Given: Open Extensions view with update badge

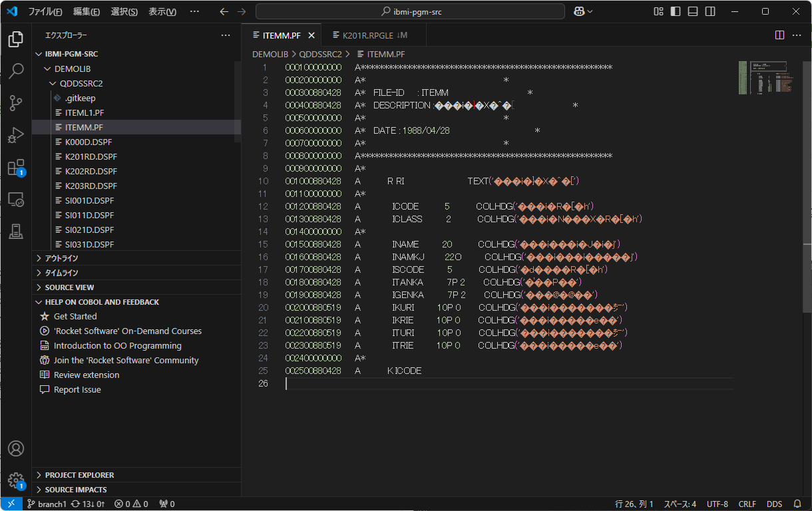Looking at the screenshot, I should point(16,167).
